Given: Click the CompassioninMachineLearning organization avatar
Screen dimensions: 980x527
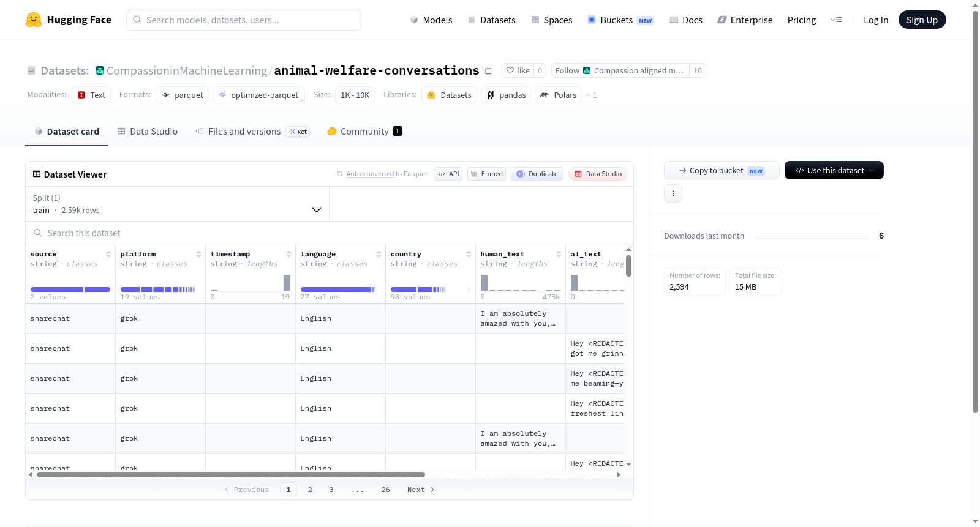Looking at the screenshot, I should (100, 70).
